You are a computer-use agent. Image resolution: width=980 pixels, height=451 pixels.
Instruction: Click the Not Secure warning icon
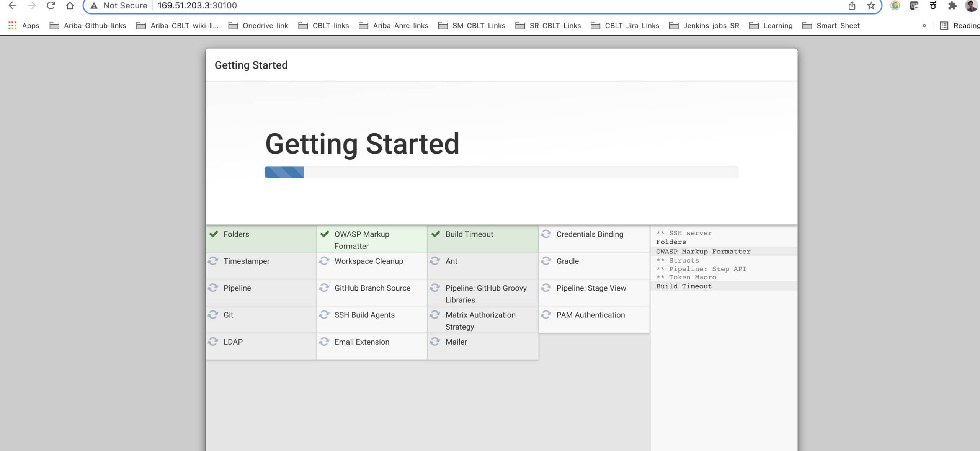click(x=94, y=6)
